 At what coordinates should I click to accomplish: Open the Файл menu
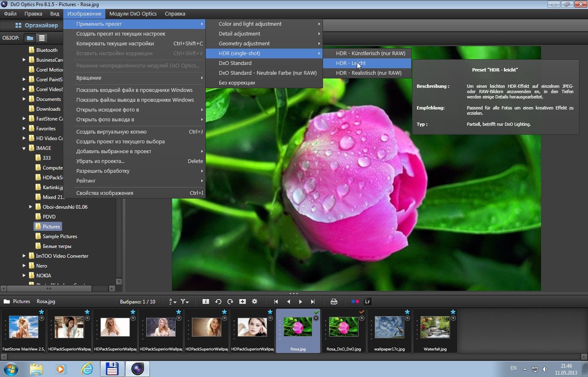pos(10,13)
